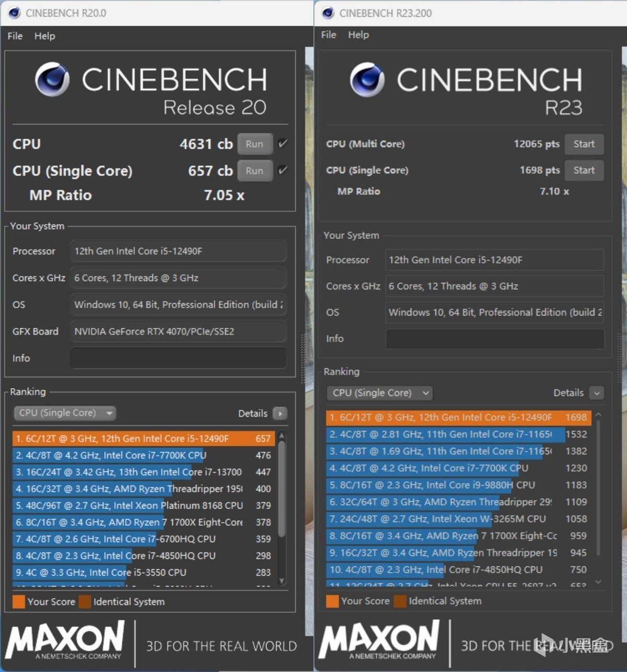Open Help menu in Cinebench R20
The height and width of the screenshot is (672, 627).
point(44,36)
